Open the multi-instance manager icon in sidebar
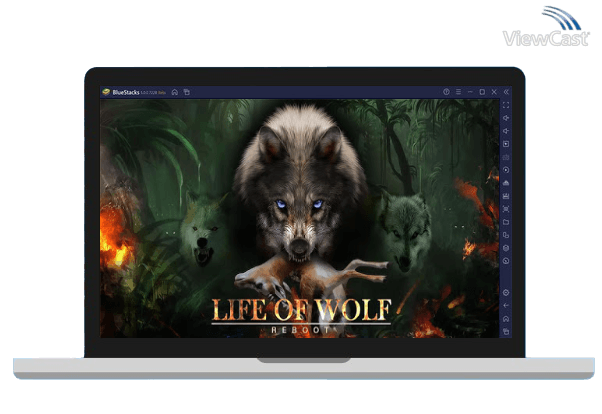Image resolution: width=602 pixels, height=414 pixels. 506,235
